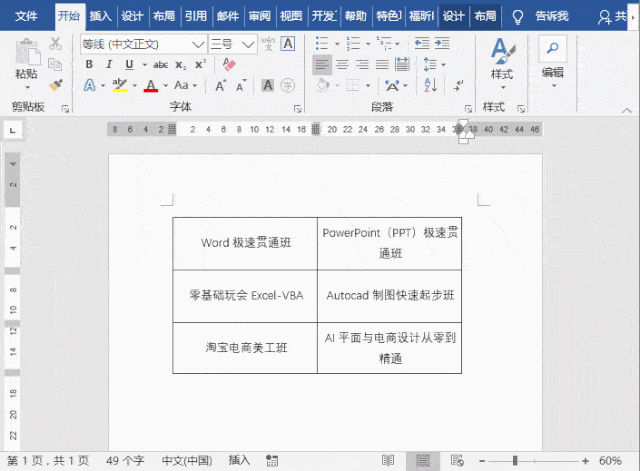The width and height of the screenshot is (640, 471).
Task: Click the 中文(中国) language indicator
Action: pos(187,461)
